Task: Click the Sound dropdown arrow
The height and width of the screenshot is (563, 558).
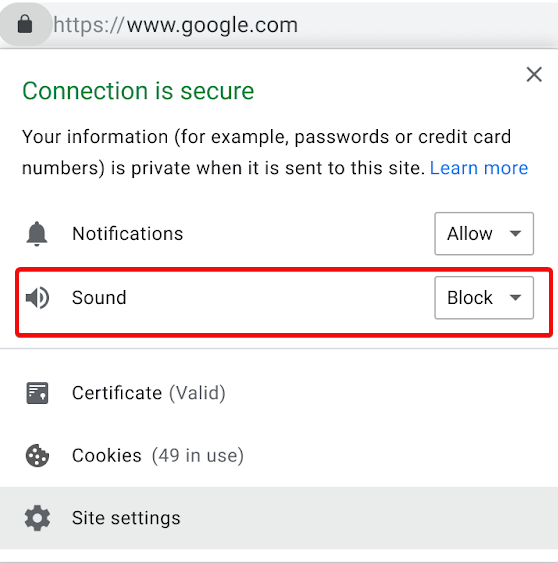Action: pyautogui.click(x=515, y=298)
